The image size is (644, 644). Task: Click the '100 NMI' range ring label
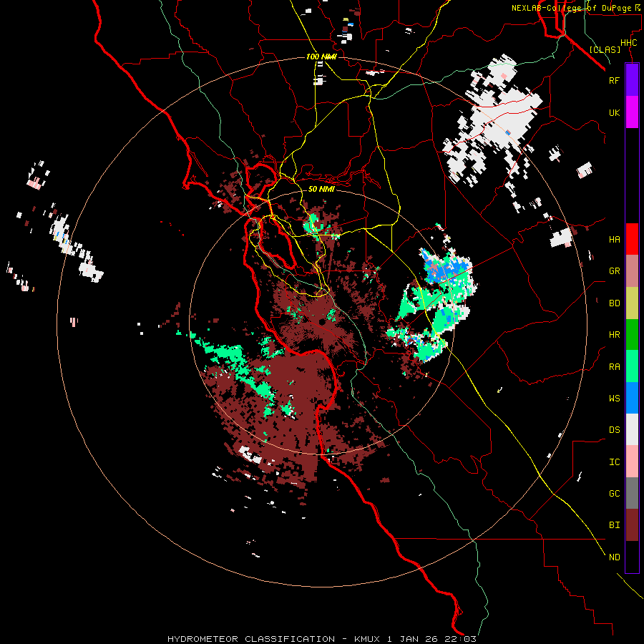coord(321,57)
